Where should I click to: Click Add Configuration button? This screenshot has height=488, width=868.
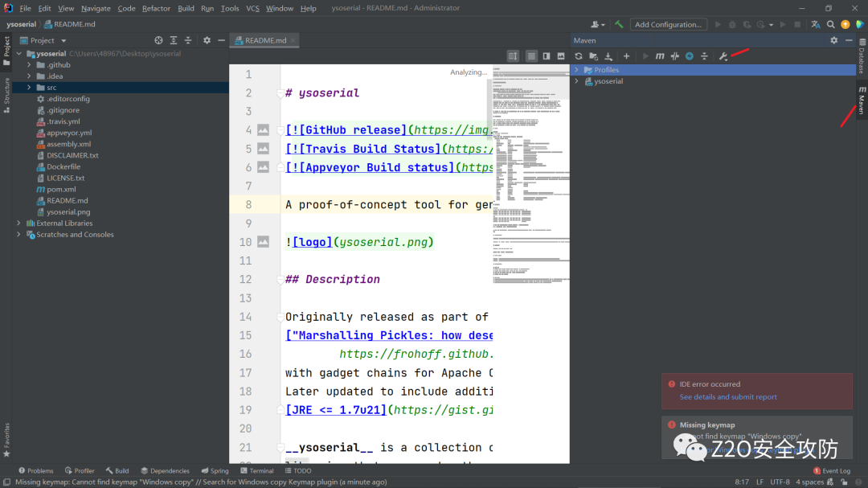[668, 24]
